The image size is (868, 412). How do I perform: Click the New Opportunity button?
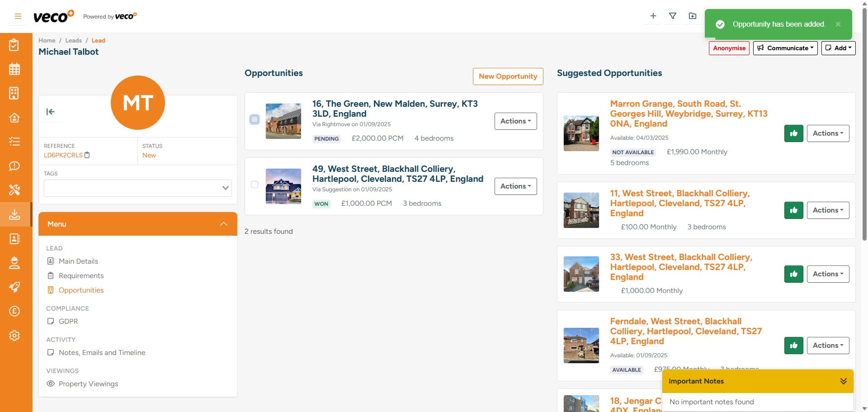[x=508, y=76]
